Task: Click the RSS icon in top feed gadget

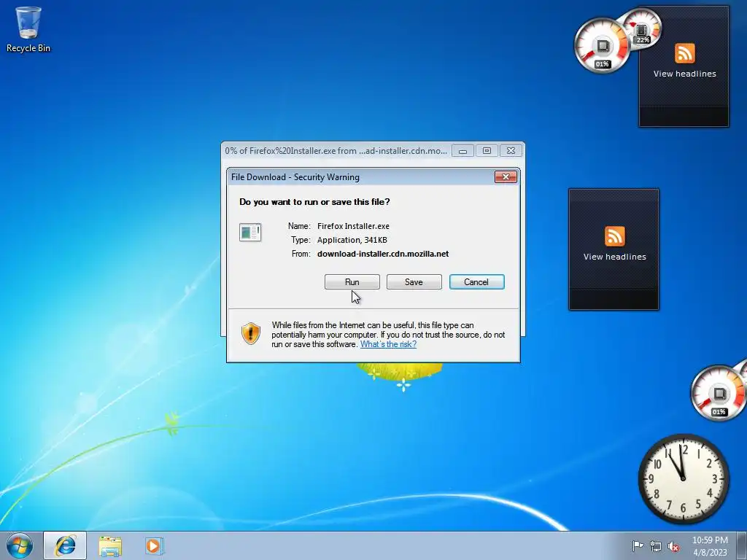Action: pyautogui.click(x=684, y=52)
